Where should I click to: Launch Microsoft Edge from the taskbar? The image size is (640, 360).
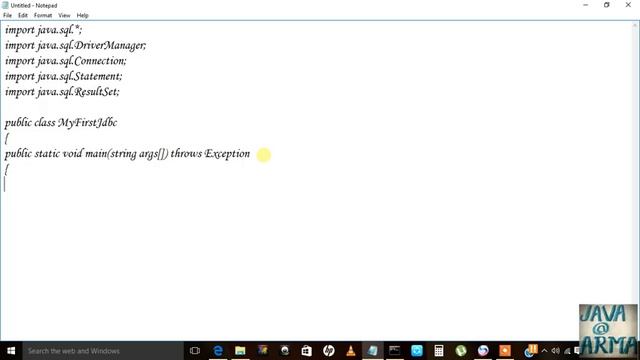pyautogui.click(x=218, y=351)
